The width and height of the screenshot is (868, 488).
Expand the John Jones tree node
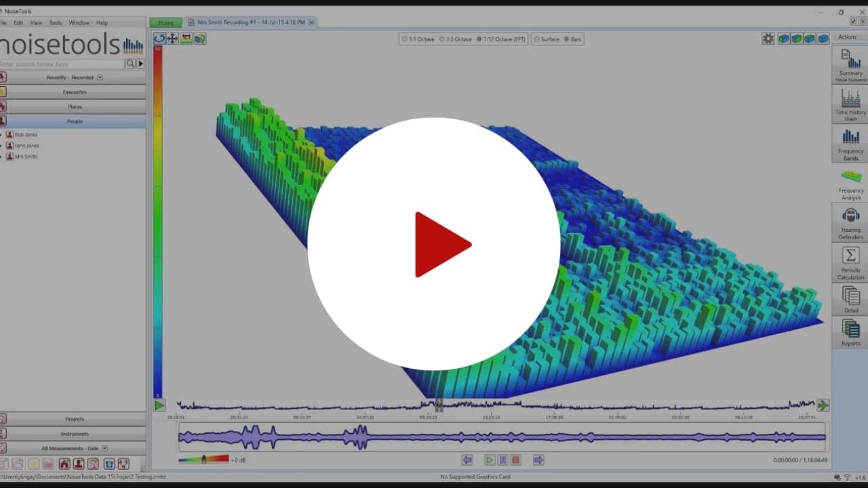(1, 145)
